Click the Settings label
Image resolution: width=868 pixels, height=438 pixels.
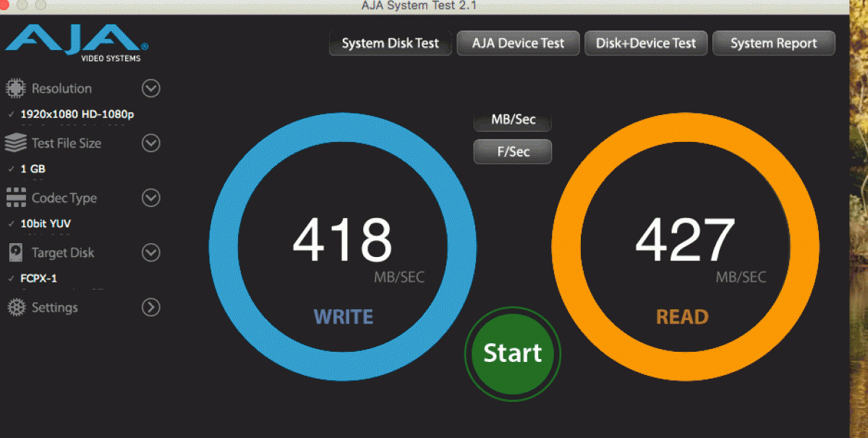click(54, 308)
